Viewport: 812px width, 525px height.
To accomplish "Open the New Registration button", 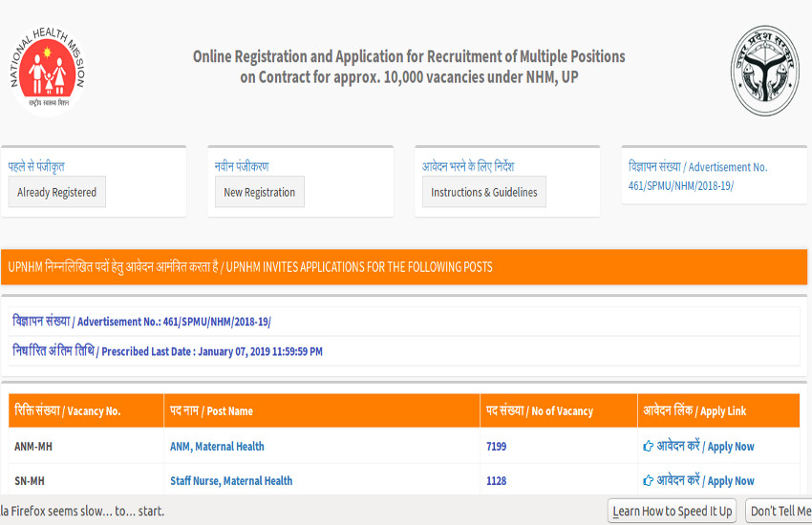I will point(259,192).
